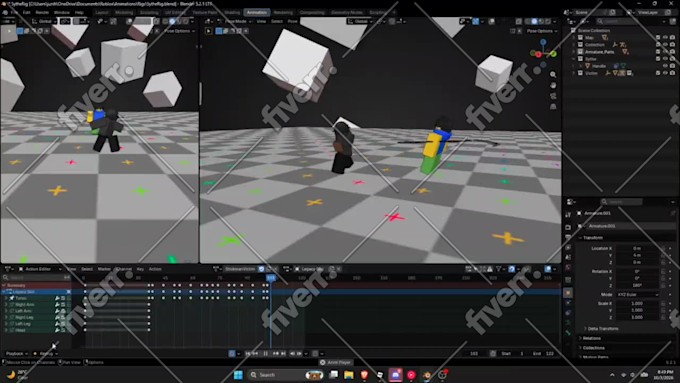Expand the Delta Transform section
This screenshot has height=383, width=680.
tap(603, 329)
